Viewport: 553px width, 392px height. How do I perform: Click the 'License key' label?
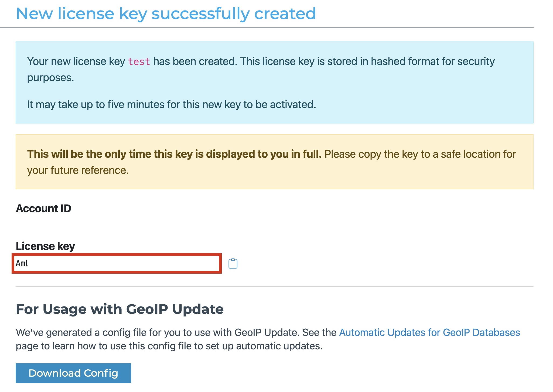[45, 246]
